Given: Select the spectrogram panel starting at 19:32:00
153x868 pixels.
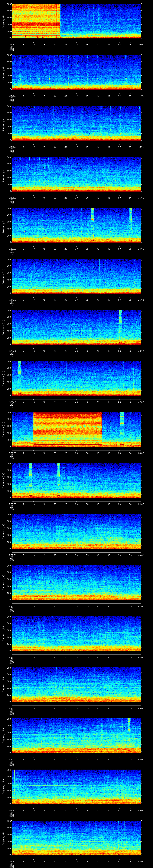Looking at the screenshot, I should pyautogui.click(x=76, y=174).
